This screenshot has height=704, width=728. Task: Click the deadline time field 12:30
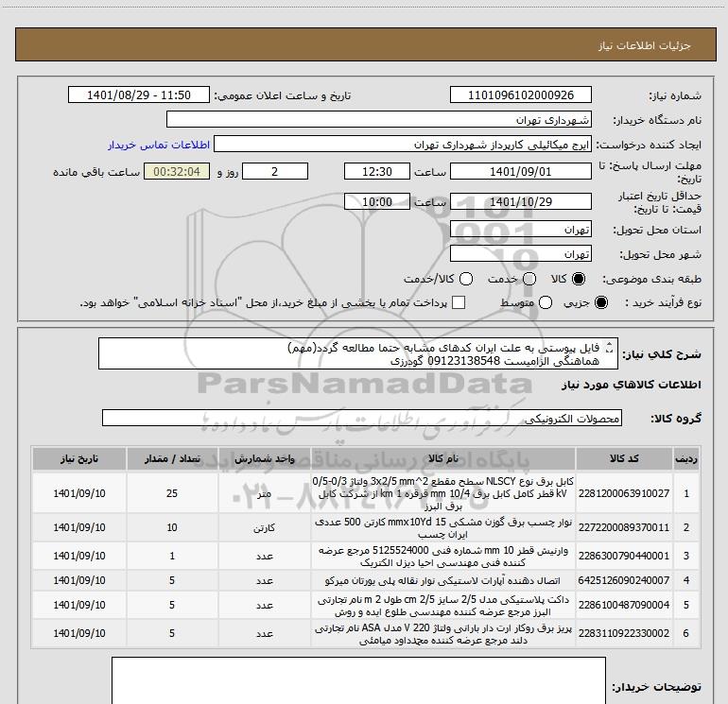coord(377,172)
